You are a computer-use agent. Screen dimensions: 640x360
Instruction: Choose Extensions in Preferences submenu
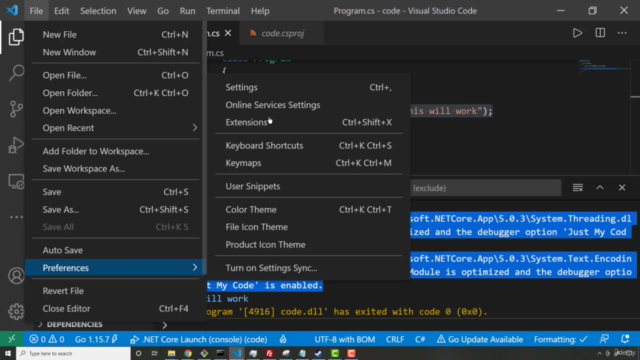[309, 122]
